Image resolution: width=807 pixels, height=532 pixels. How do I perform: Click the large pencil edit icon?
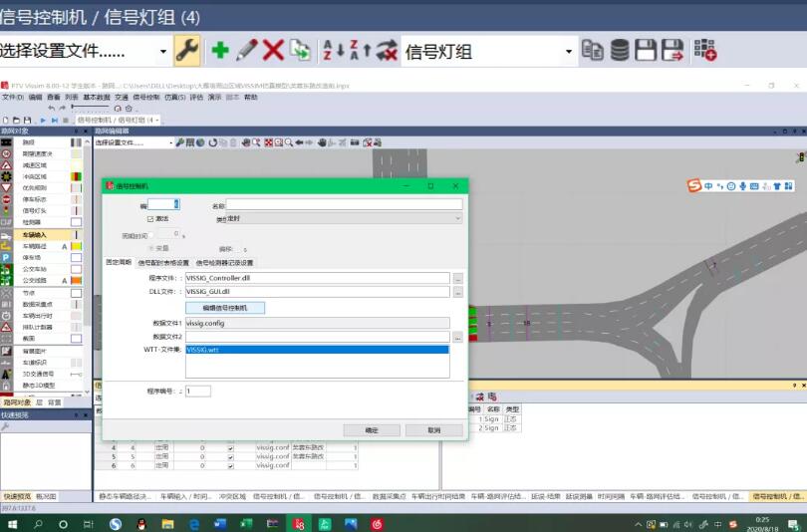tap(247, 51)
